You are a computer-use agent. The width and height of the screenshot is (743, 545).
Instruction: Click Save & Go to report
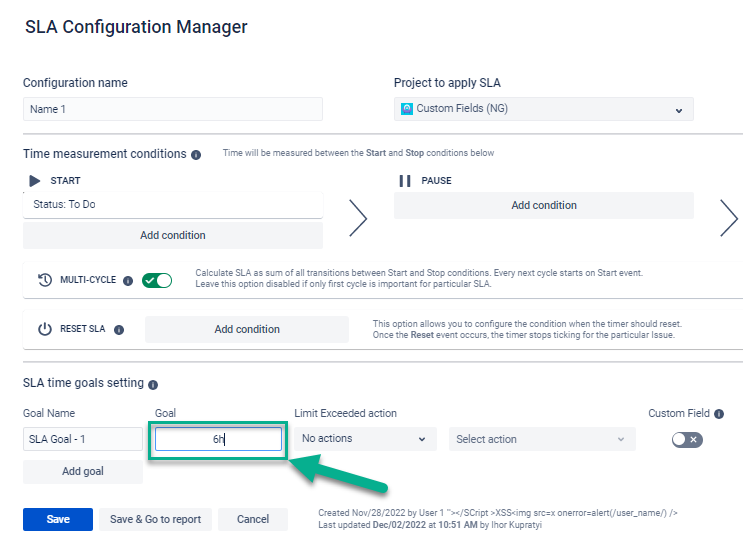coord(155,519)
